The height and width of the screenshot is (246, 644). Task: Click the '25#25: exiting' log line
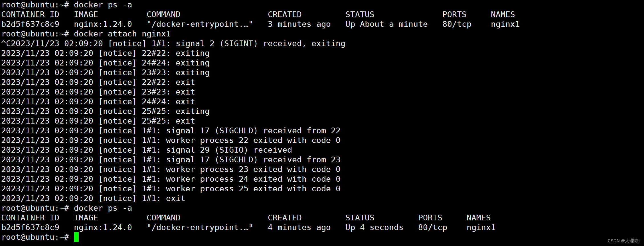tap(106, 111)
